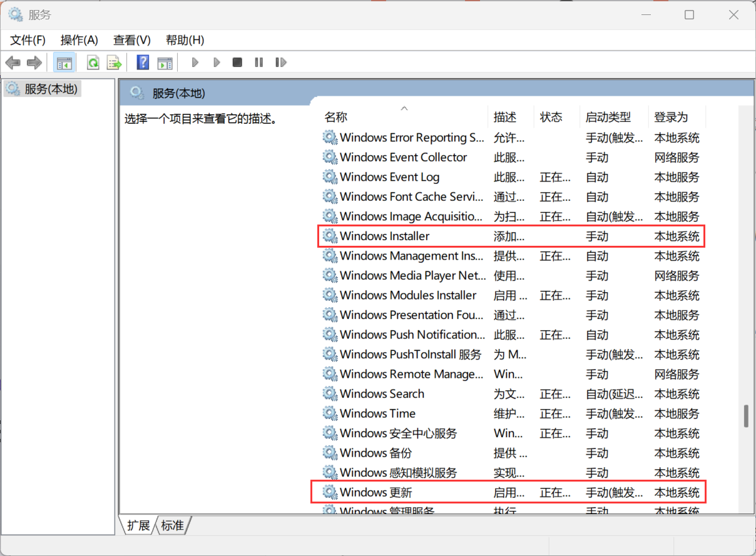756x556 pixels.
Task: Select Windows Management Instrumentation row
Action: tap(512, 256)
